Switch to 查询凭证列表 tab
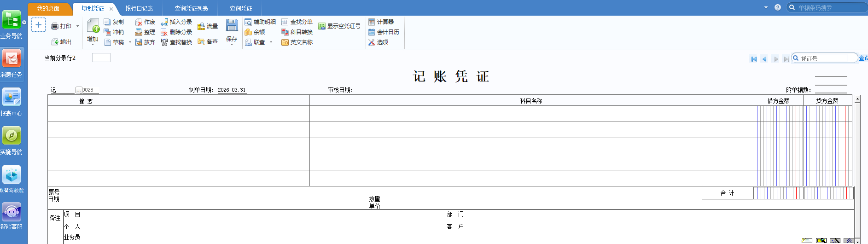 (x=191, y=8)
